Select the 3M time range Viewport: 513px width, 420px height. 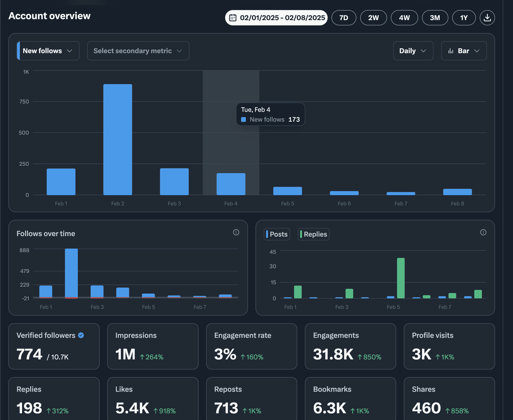click(x=435, y=18)
